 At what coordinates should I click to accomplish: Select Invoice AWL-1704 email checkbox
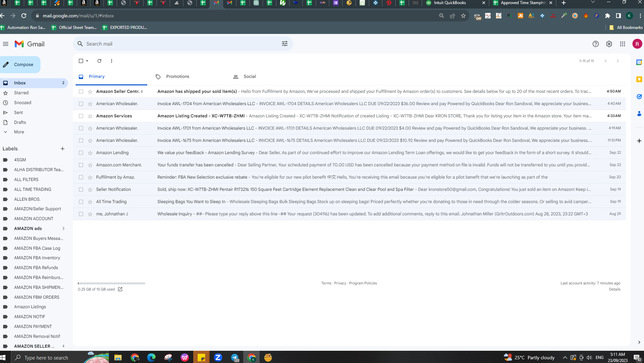(81, 104)
